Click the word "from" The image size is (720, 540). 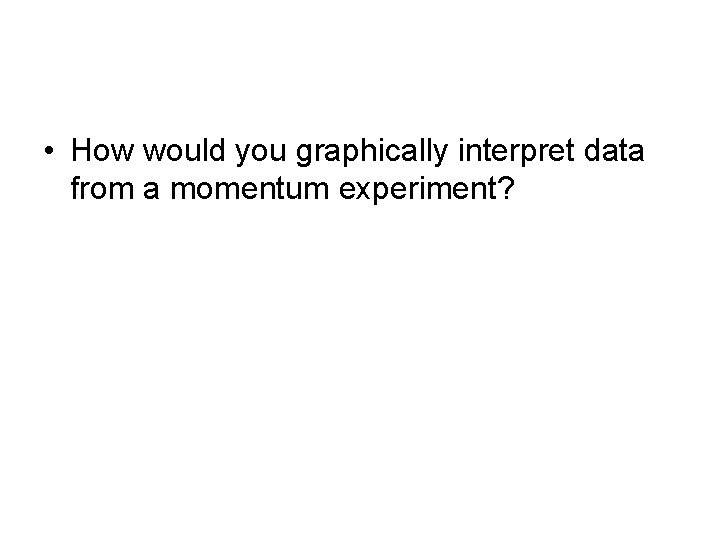tap(101, 188)
